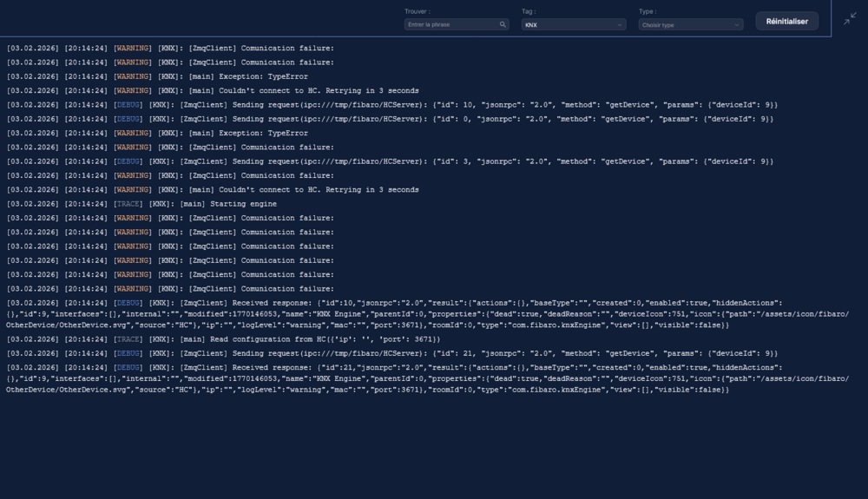Click the collapse arrows icon at top right
Image resolution: width=868 pixels, height=499 pixels.
(x=850, y=18)
